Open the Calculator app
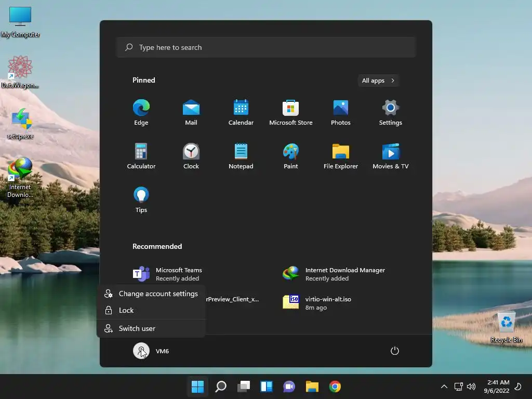Viewport: 532px width, 399px height. pyautogui.click(x=141, y=156)
